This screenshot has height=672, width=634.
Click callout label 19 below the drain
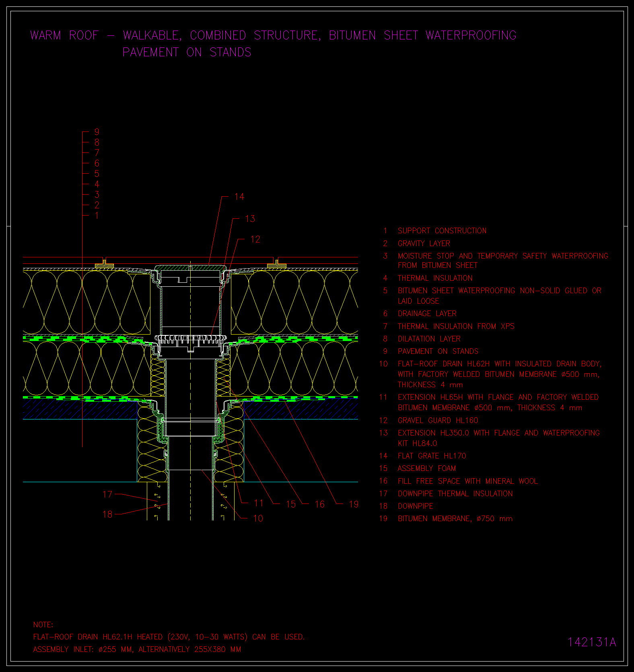pyautogui.click(x=354, y=504)
